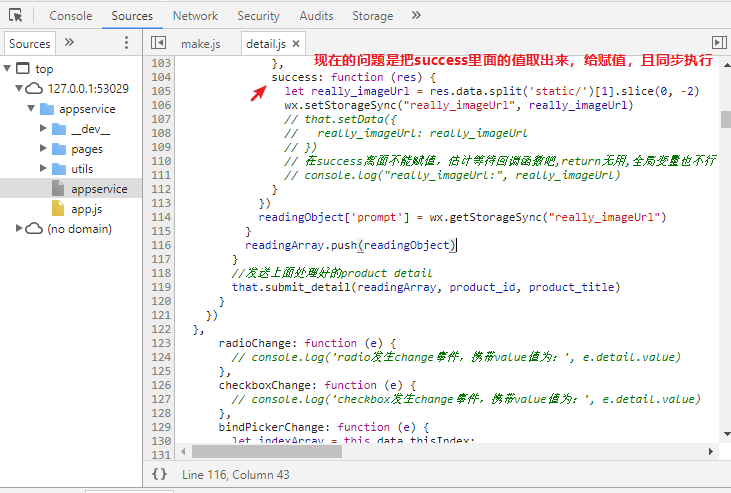Open the Storage tab
Screen dimensions: 731x493
coord(372,16)
